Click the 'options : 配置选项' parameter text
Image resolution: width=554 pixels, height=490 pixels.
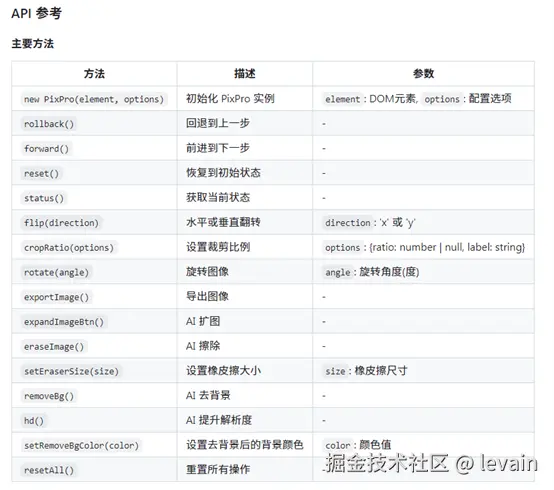pyautogui.click(x=467, y=99)
